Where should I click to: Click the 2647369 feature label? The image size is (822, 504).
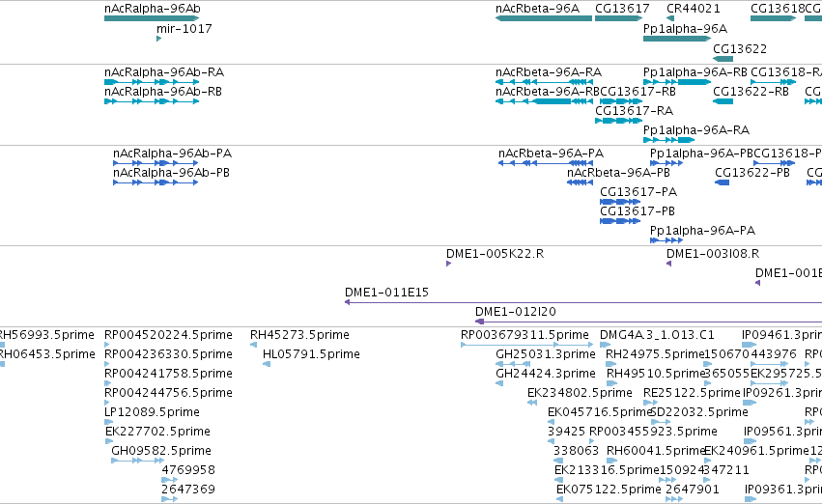(188, 490)
